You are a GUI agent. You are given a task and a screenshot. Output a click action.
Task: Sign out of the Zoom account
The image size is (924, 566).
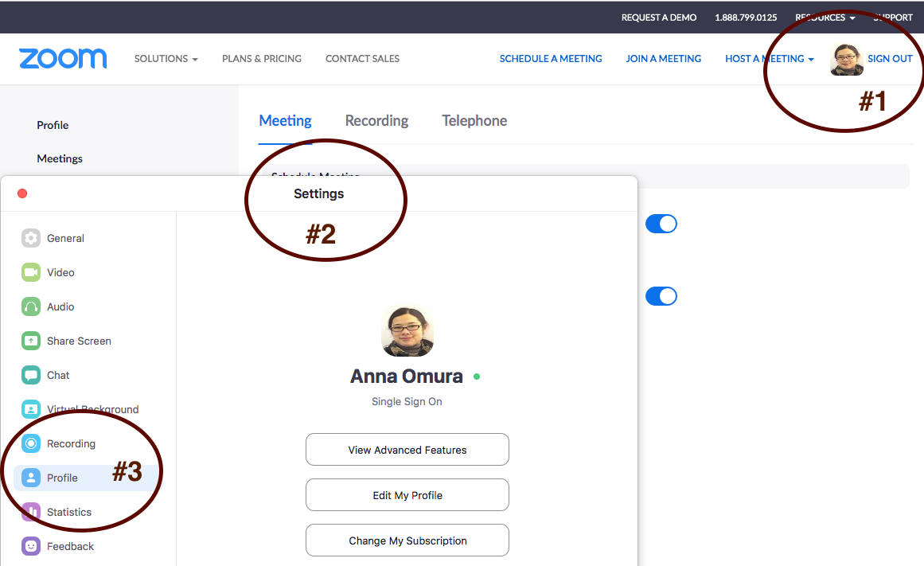[890, 59]
